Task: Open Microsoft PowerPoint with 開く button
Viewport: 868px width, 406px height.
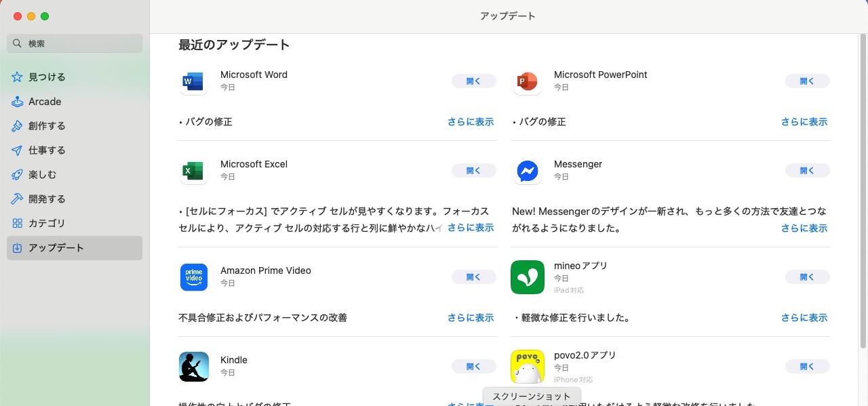Action: click(807, 81)
